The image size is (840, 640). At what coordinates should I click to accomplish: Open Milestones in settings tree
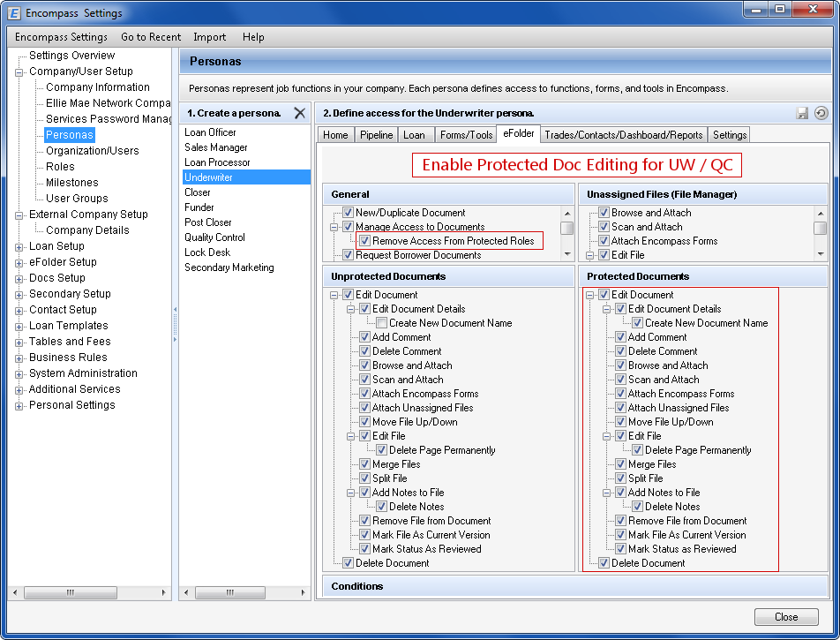(71, 182)
